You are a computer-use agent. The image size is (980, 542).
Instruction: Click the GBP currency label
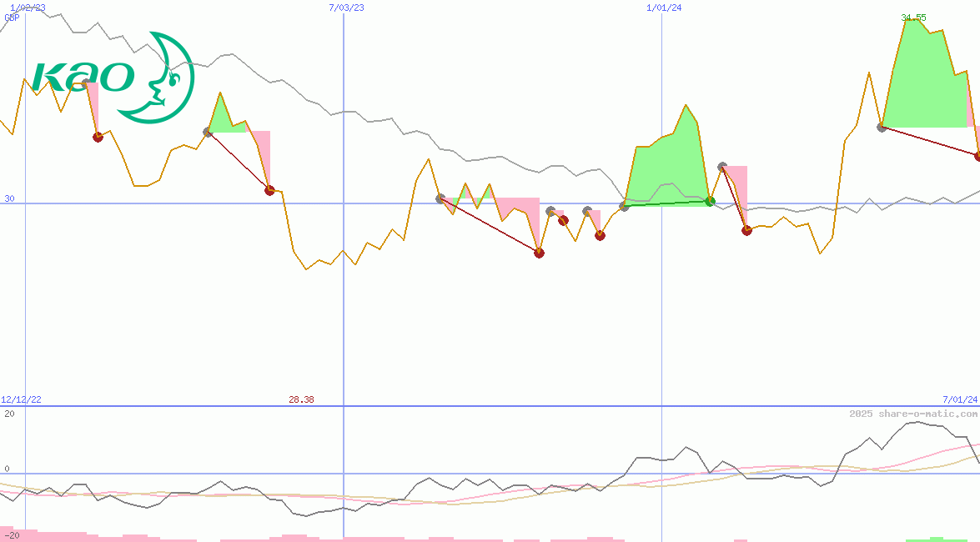coord(12,17)
